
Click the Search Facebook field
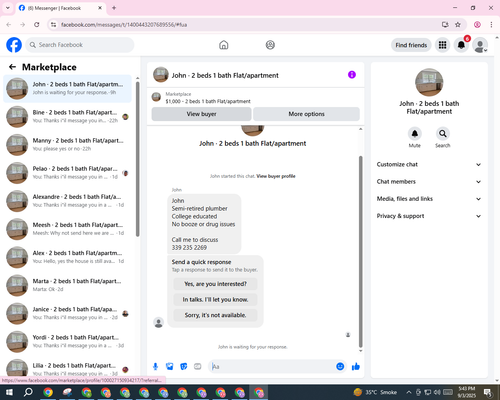coord(80,45)
